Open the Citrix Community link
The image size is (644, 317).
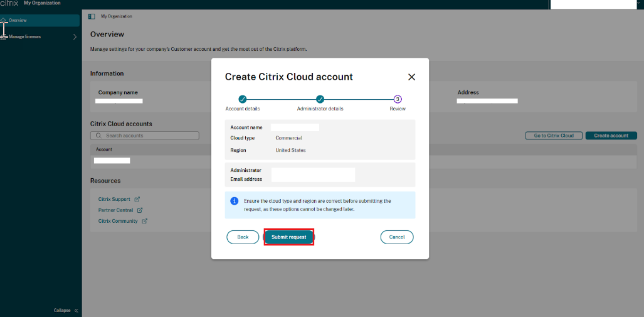point(118,221)
